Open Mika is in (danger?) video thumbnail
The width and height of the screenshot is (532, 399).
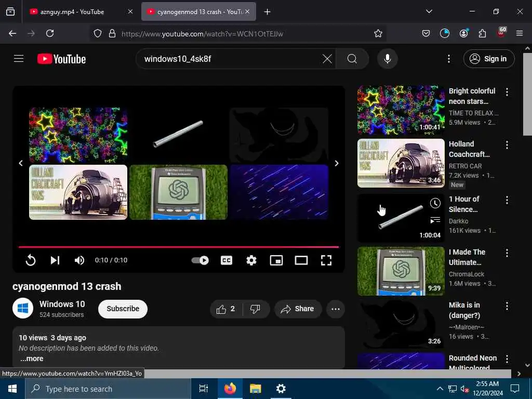click(x=401, y=324)
